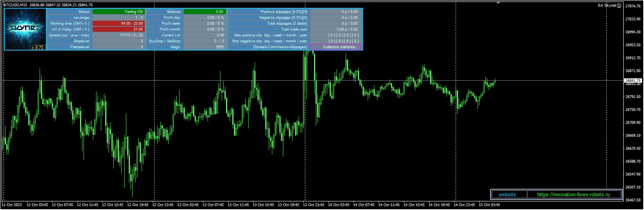
Task: Click the BTCUSD,M15 chart title text
Action: tap(15, 5)
